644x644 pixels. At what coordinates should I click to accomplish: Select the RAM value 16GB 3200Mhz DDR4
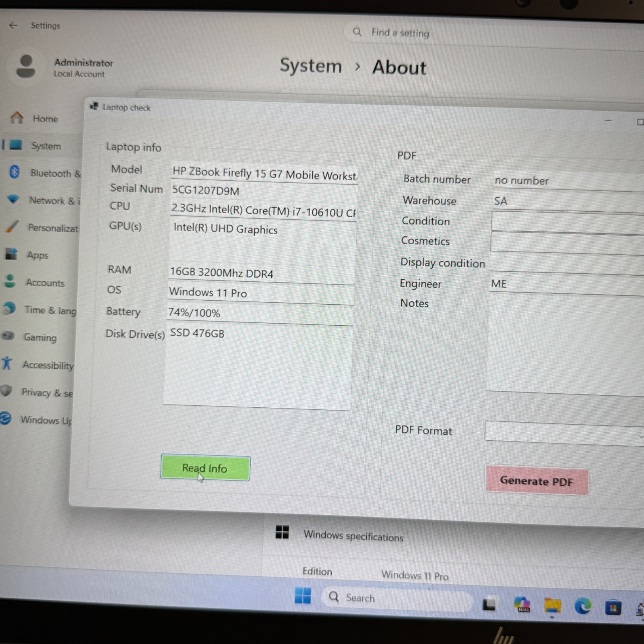coord(221,272)
